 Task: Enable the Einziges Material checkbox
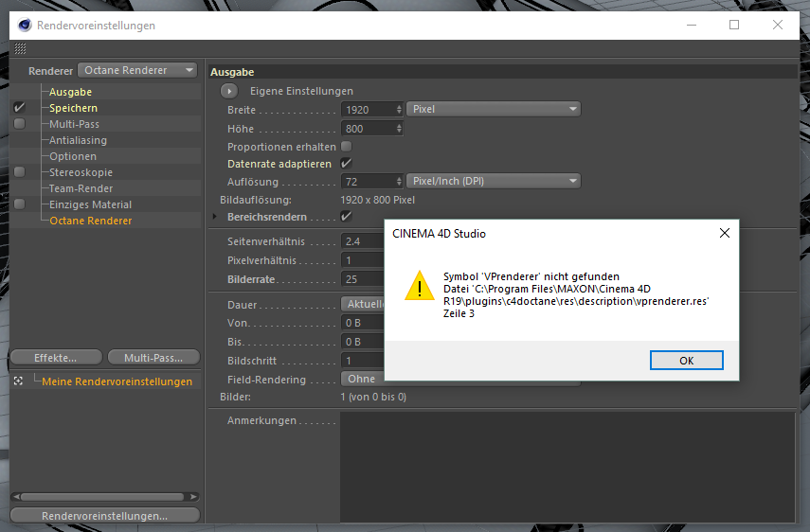tap(20, 204)
